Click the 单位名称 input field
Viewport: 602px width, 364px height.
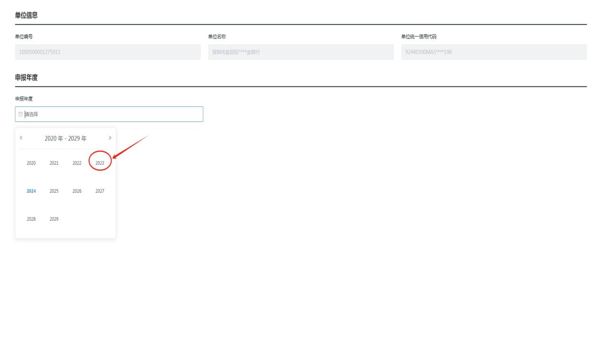301,52
